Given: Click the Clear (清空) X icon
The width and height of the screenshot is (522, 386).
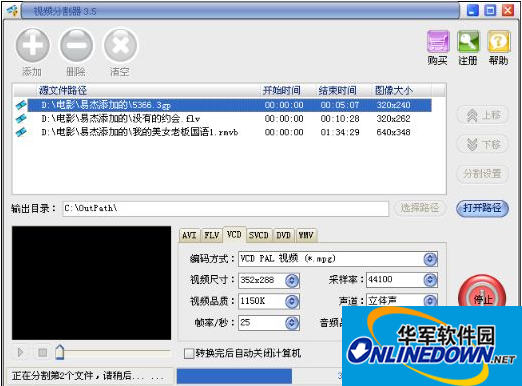Looking at the screenshot, I should 120,45.
